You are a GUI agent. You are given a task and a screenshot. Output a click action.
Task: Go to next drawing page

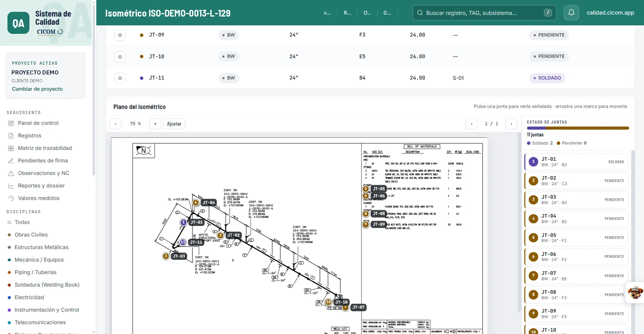pos(511,124)
